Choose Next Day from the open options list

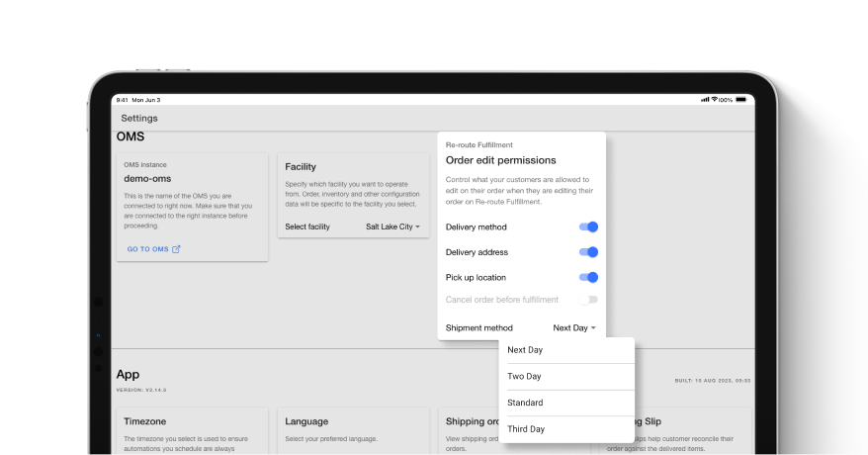pyautogui.click(x=525, y=350)
